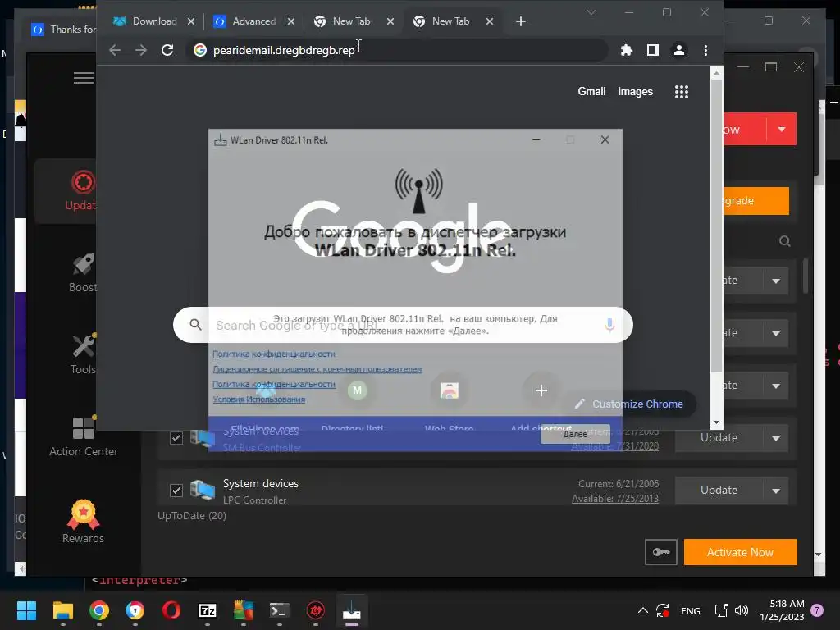
Task: Open Gmail link
Action: pyautogui.click(x=591, y=92)
